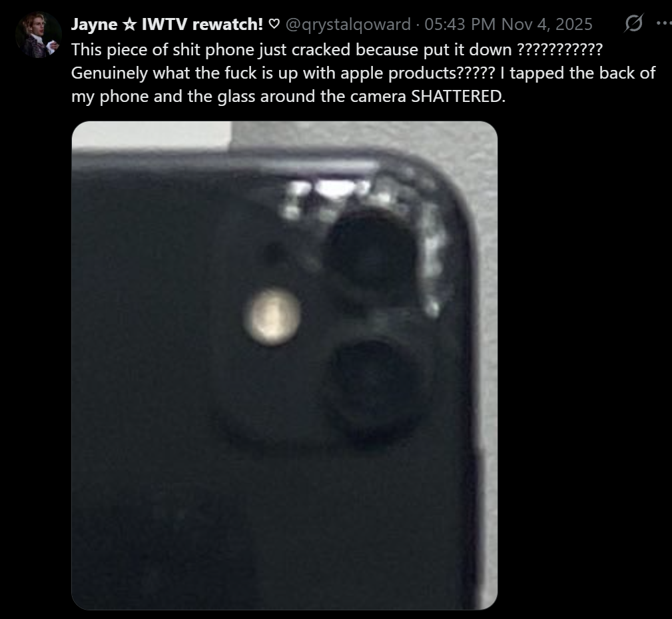Click the lower camera lens in photo
This screenshot has height=619, width=672.
374,388
